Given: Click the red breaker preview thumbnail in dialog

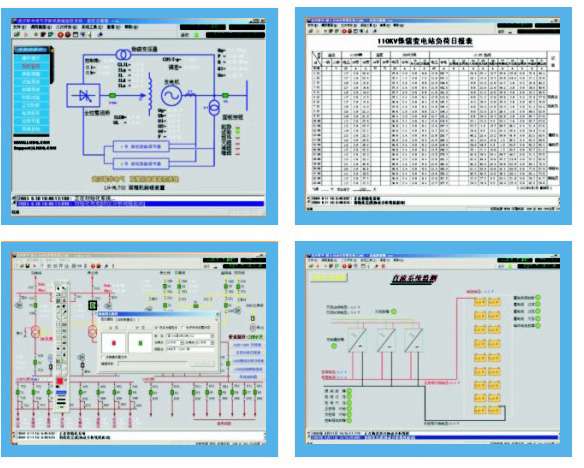Looking at the screenshot, I should (x=114, y=343).
